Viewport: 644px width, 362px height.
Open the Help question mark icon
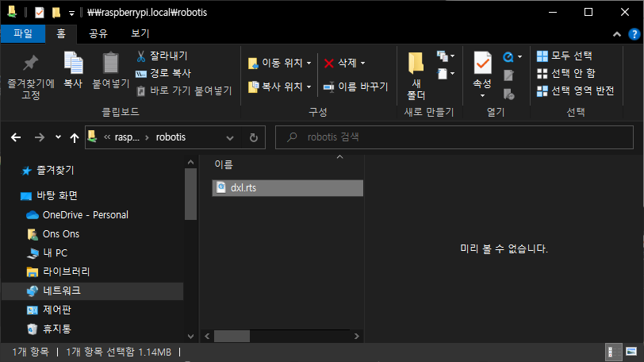[632, 33]
